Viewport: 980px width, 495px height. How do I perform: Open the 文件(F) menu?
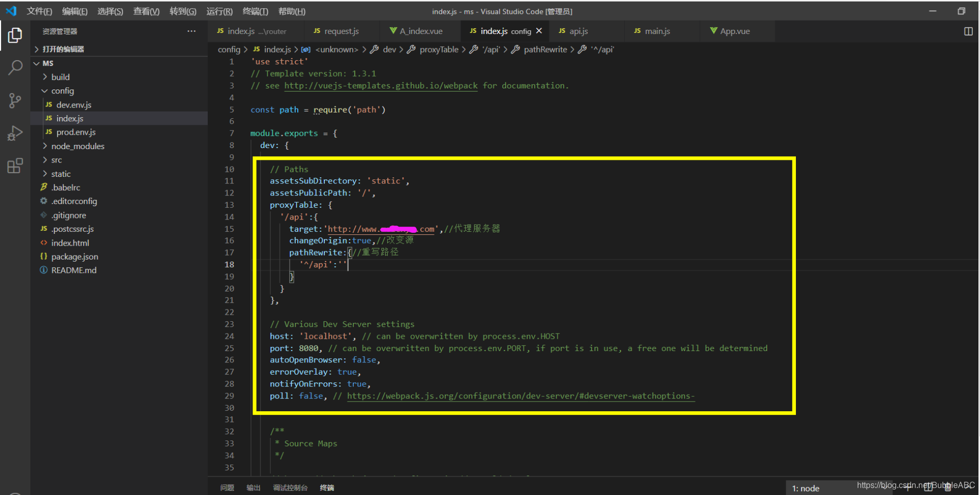click(x=39, y=11)
